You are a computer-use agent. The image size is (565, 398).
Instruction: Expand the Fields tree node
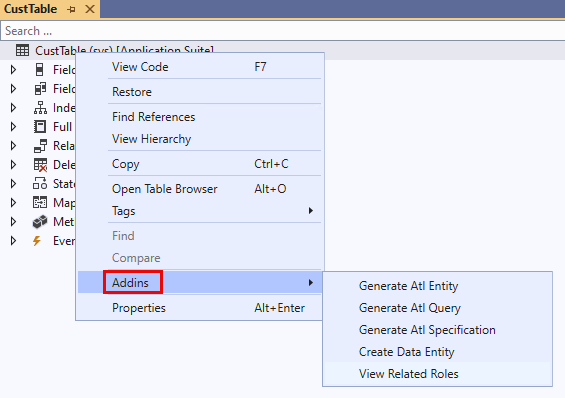pyautogui.click(x=13, y=70)
